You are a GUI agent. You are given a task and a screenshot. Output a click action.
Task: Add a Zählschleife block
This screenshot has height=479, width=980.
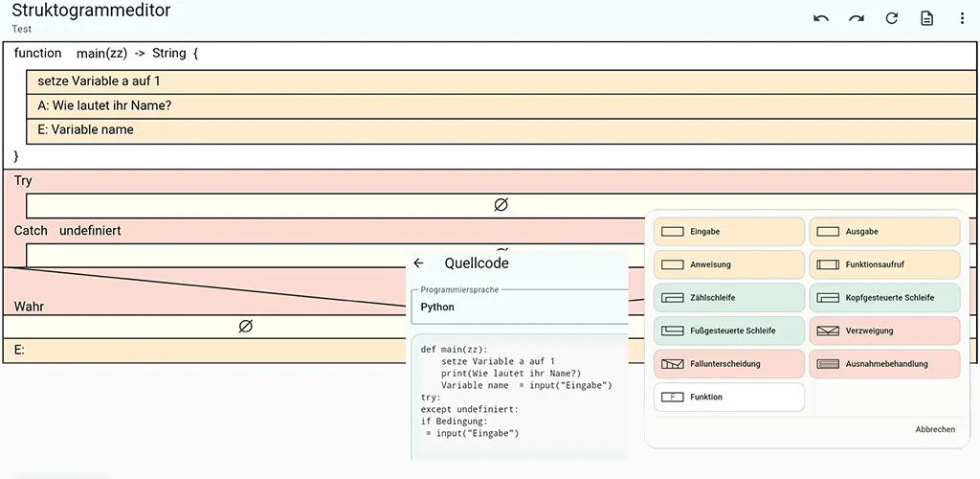[728, 298]
